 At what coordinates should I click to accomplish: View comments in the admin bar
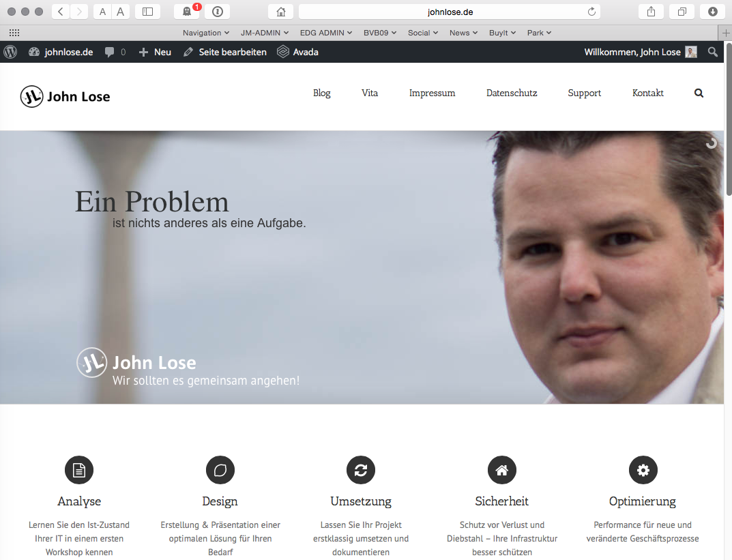115,52
